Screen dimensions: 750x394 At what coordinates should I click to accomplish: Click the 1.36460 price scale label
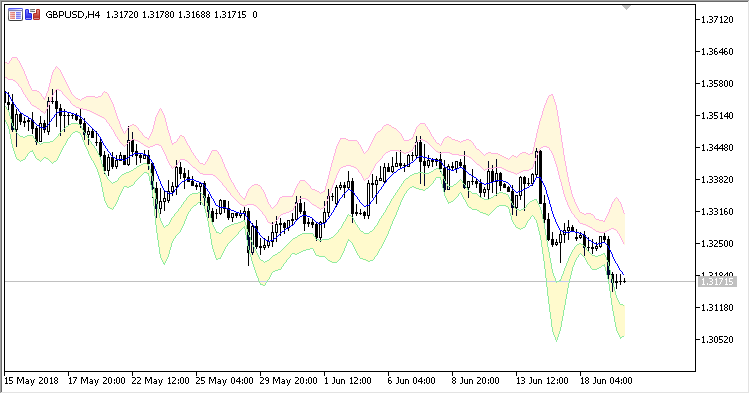(x=717, y=52)
